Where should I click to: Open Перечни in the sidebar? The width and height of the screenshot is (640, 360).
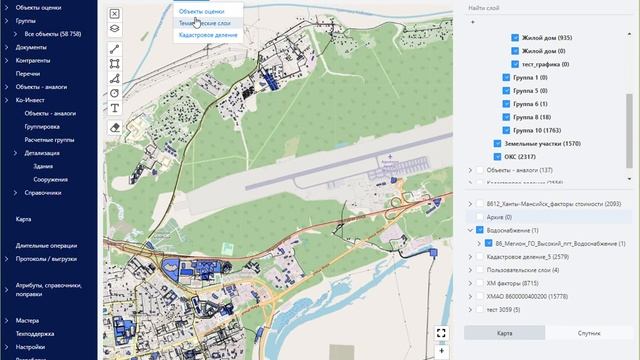(x=28, y=74)
